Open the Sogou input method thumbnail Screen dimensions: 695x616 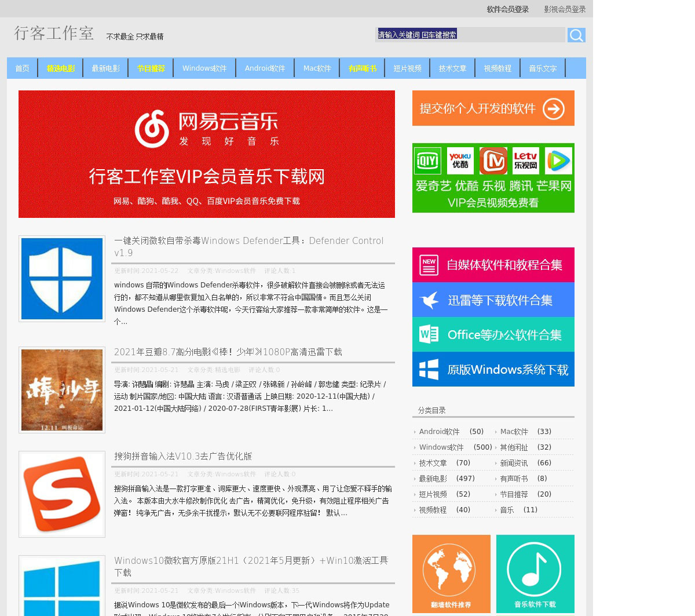tap(62, 494)
